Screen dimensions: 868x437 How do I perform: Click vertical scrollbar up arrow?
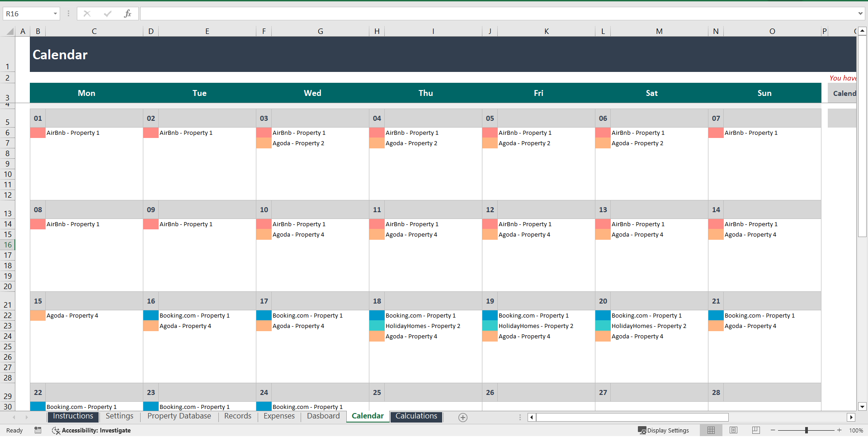pyautogui.click(x=862, y=31)
